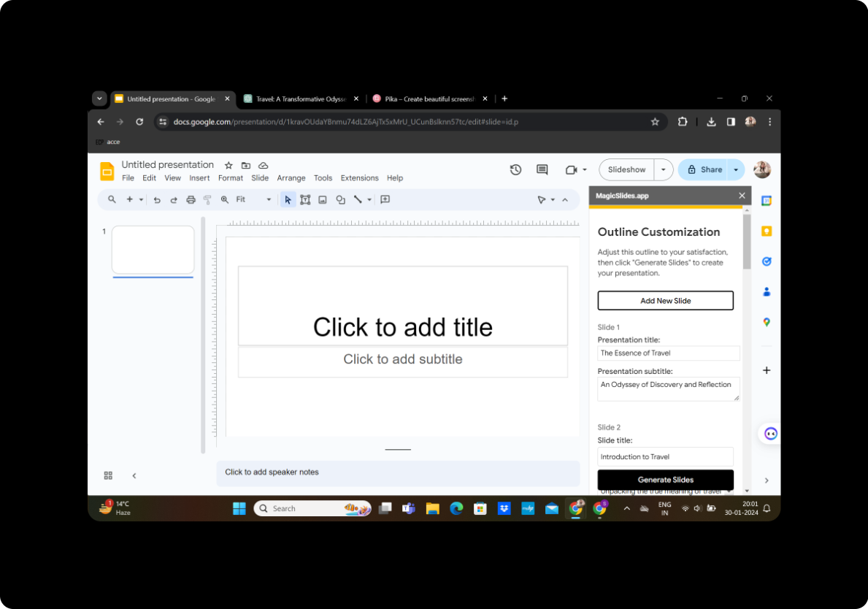
Task: Collapse the side panel with right chevron
Action: pyautogui.click(x=767, y=480)
